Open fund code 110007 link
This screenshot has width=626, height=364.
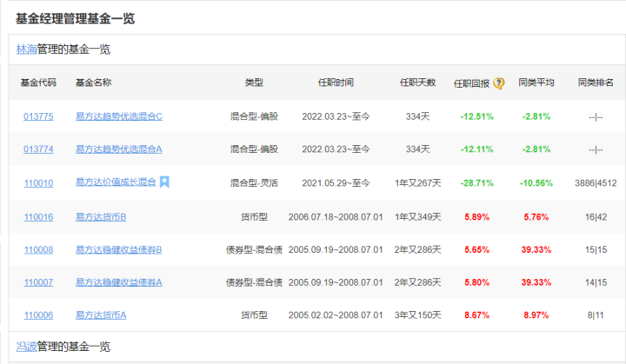pos(38,282)
